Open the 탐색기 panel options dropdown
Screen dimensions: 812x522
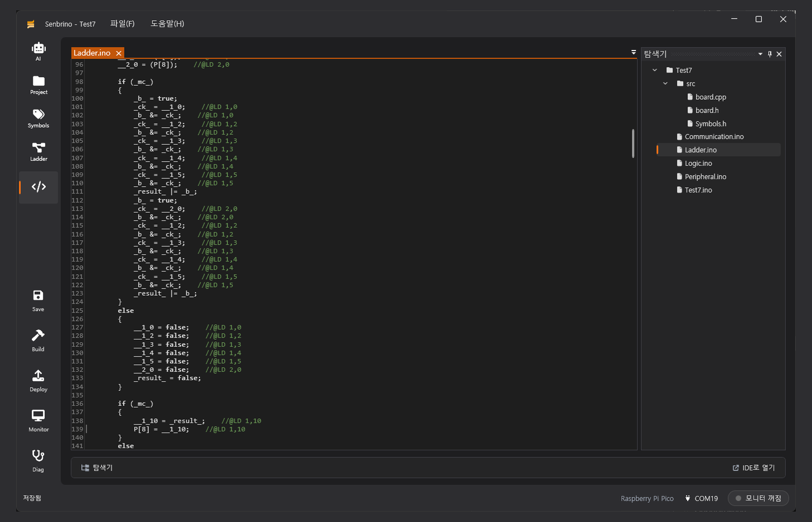[760, 54]
